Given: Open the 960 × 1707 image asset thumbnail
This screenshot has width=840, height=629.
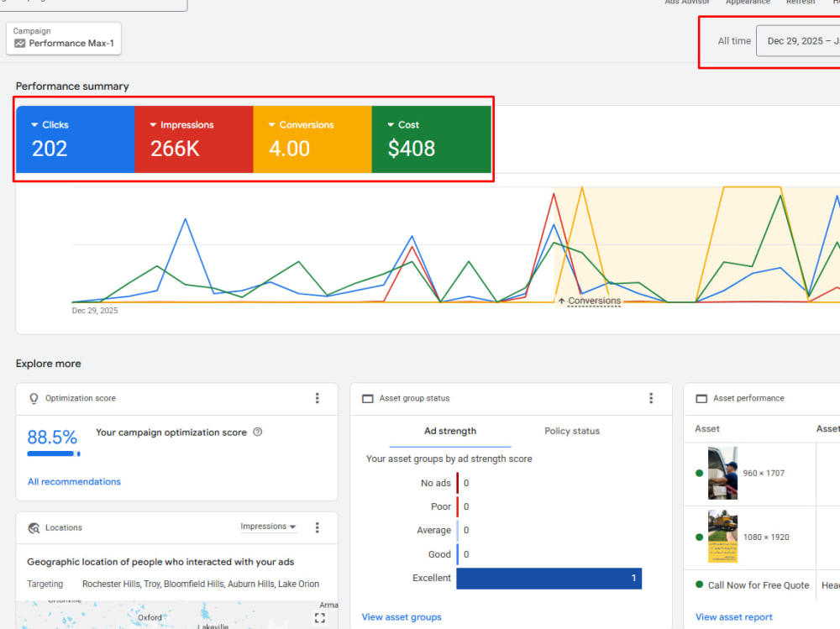Looking at the screenshot, I should click(x=722, y=473).
